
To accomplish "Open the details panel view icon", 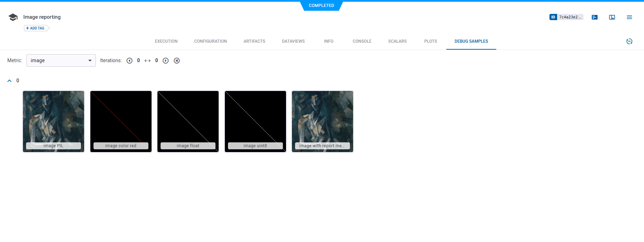I will [612, 17].
